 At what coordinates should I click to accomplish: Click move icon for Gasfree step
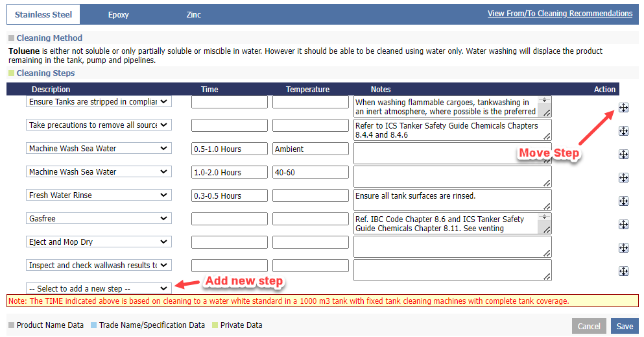(x=623, y=225)
